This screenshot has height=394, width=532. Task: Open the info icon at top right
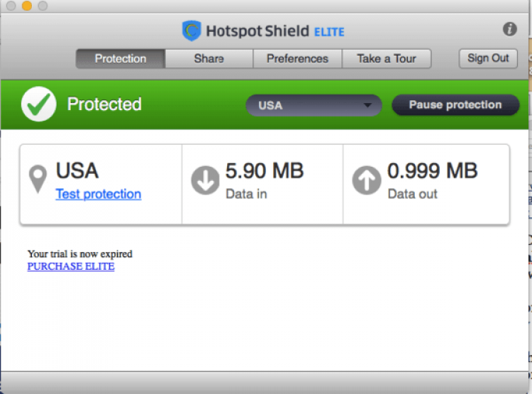pos(509,29)
